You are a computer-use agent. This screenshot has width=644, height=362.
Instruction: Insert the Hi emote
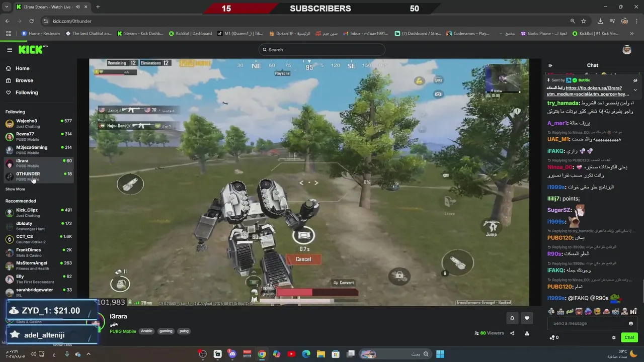[633, 312]
